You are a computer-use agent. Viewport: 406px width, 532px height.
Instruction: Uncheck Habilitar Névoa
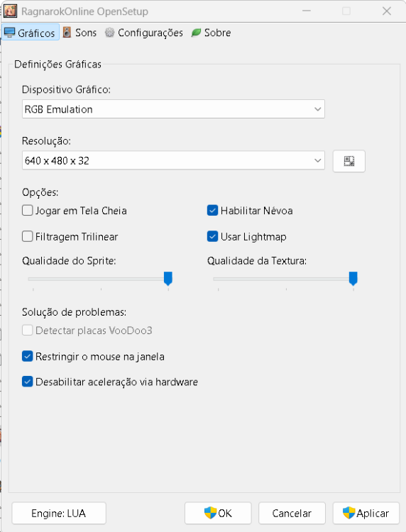tap(212, 211)
